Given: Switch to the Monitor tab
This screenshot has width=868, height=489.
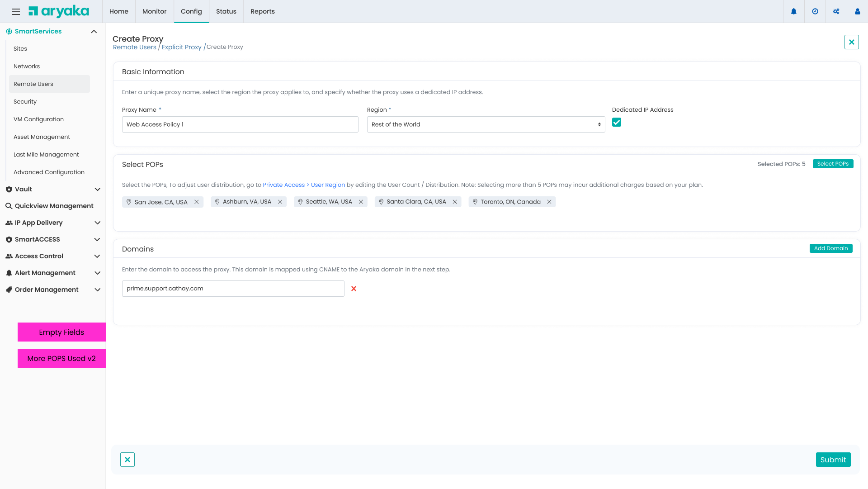Looking at the screenshot, I should point(154,11).
